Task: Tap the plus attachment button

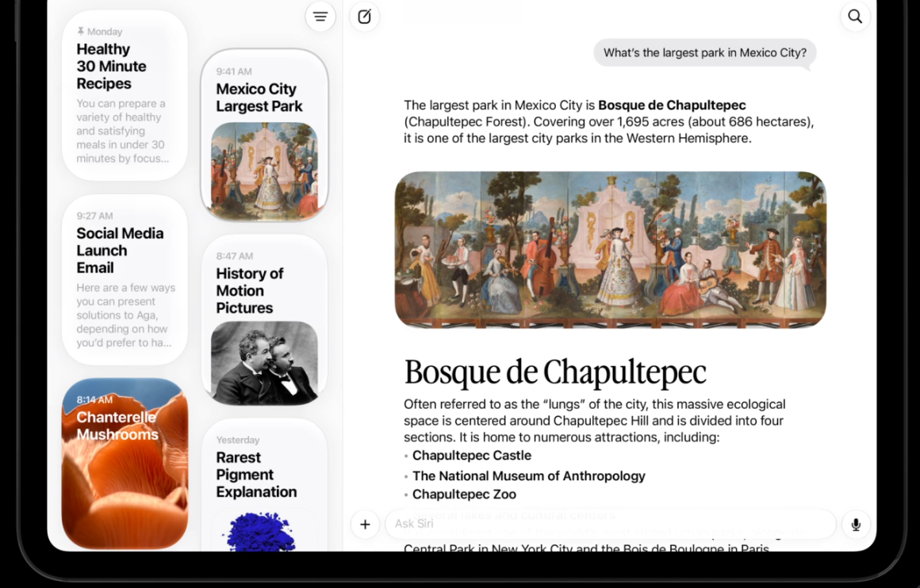Action: coord(365,524)
